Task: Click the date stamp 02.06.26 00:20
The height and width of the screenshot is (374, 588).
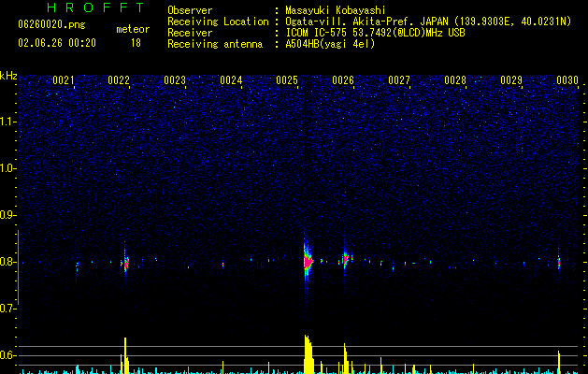Action: point(57,43)
